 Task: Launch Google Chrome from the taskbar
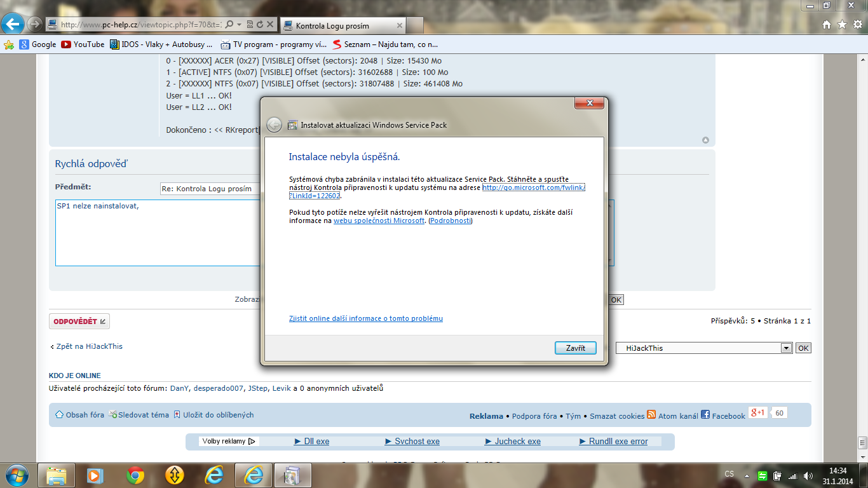point(135,475)
